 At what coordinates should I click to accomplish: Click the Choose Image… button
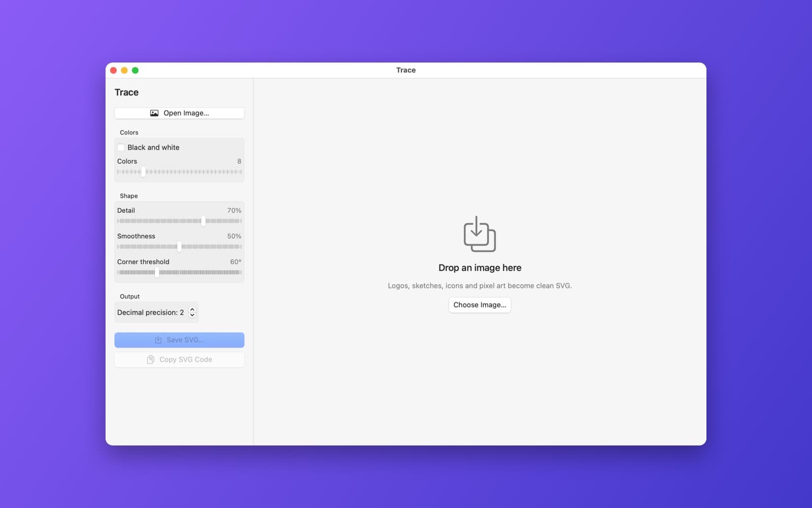pos(480,305)
